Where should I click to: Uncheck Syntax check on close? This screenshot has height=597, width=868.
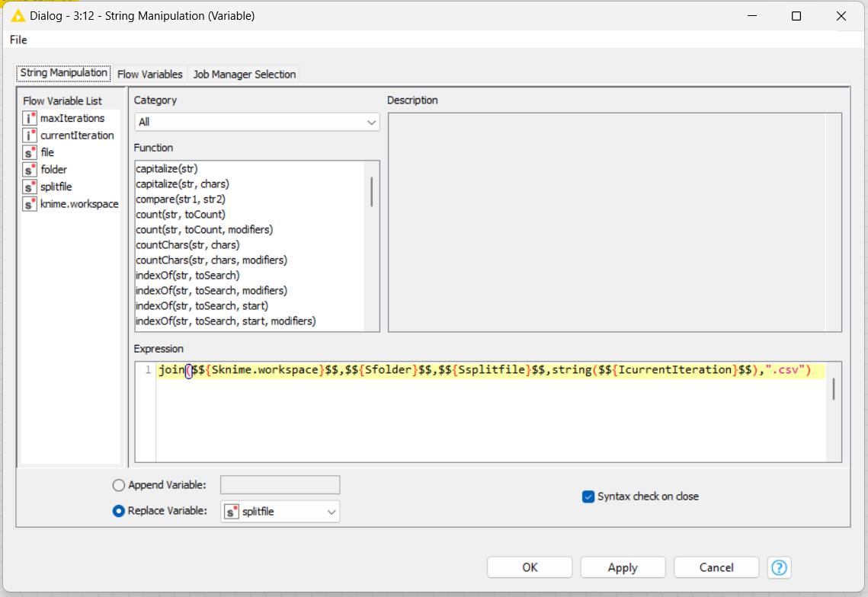[588, 496]
